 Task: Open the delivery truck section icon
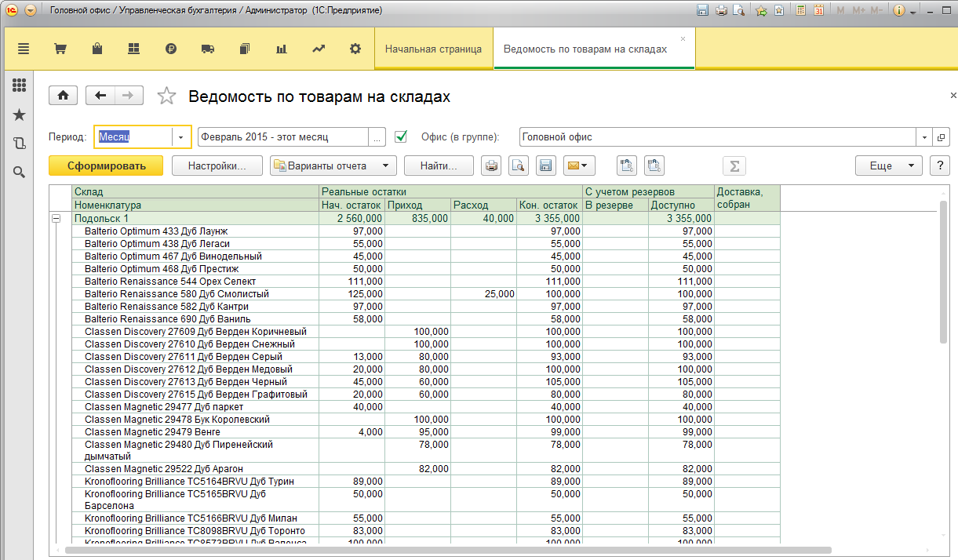point(208,49)
